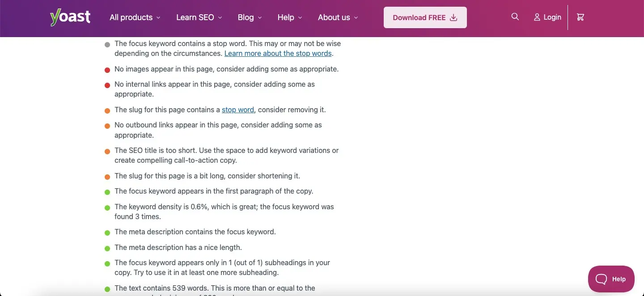The image size is (644, 296).
Task: Follow the 'stop word' link in slug message
Action: (238, 110)
